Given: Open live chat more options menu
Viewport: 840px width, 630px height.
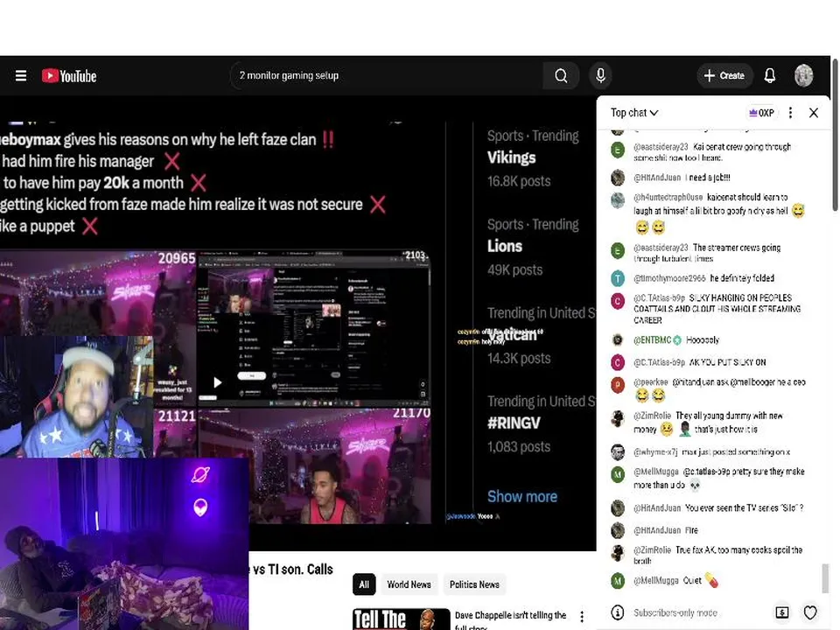Looking at the screenshot, I should [x=790, y=113].
